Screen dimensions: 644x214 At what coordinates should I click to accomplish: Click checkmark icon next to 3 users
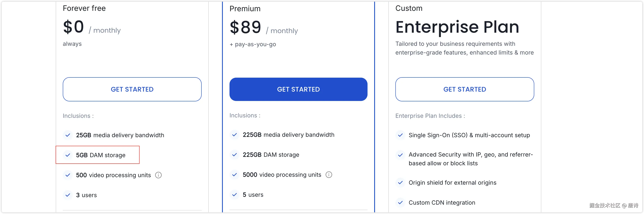(68, 195)
